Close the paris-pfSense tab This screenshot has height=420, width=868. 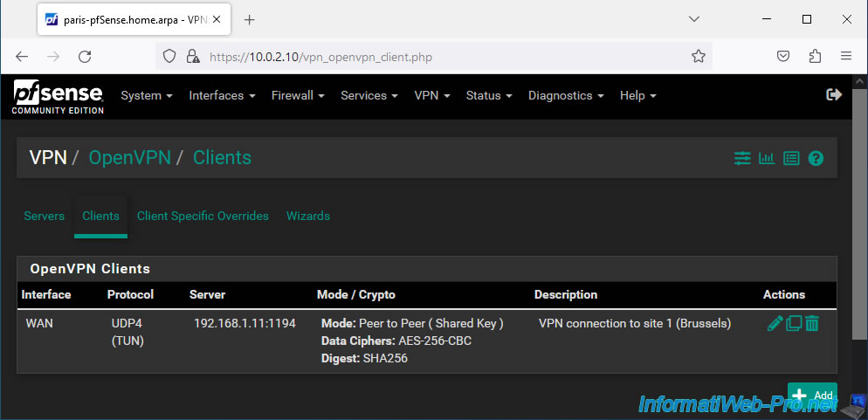pos(217,19)
